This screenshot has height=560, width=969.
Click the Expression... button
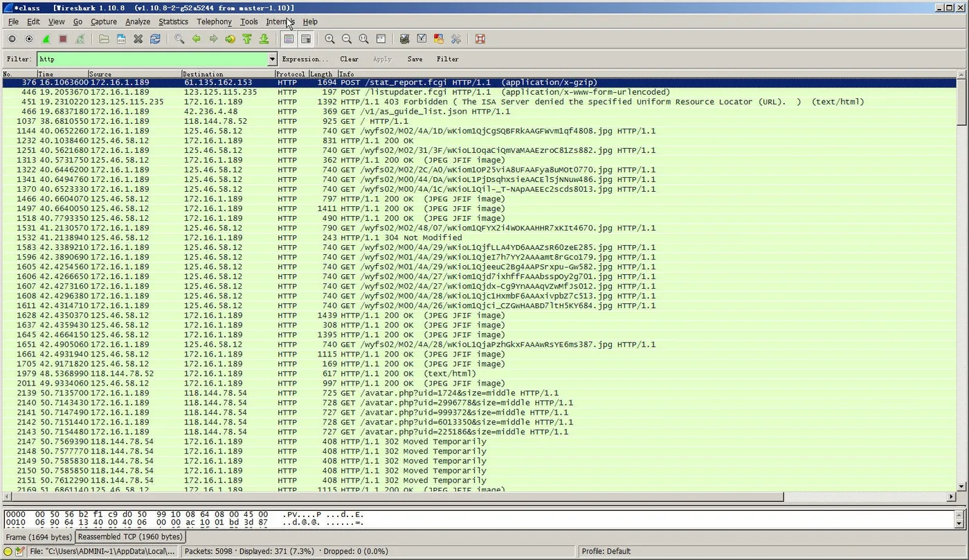click(x=305, y=60)
